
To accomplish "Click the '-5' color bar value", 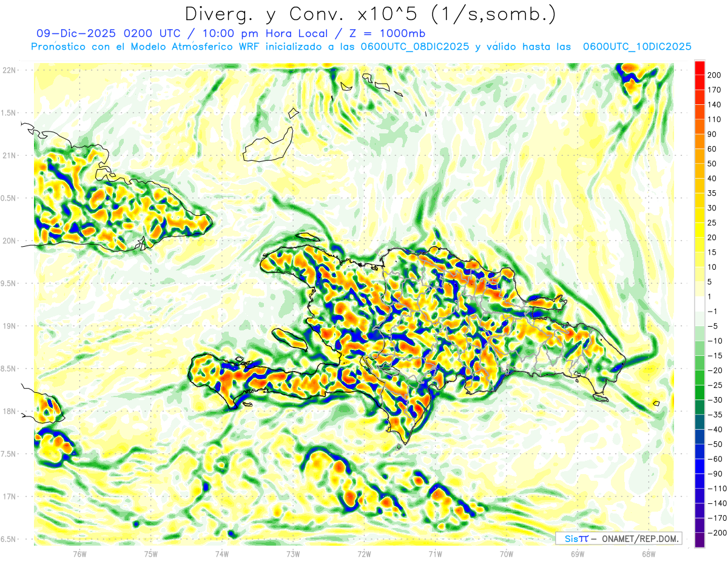I will coord(713,326).
